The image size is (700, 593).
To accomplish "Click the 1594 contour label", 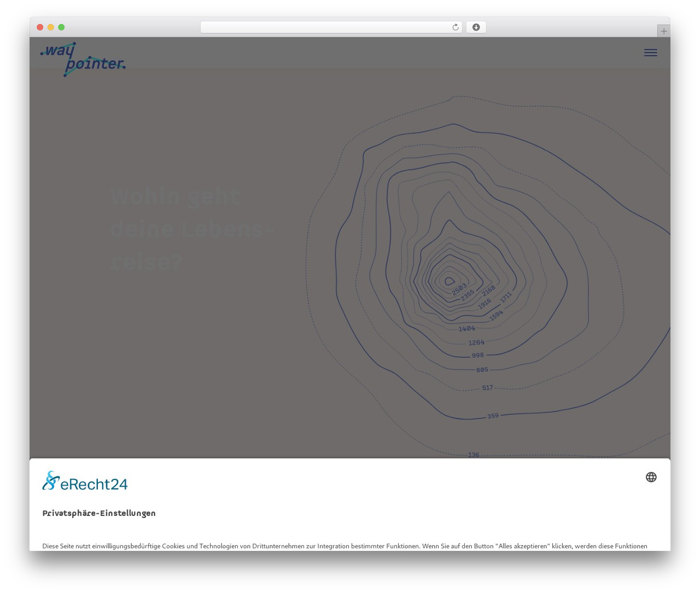I will (x=495, y=316).
